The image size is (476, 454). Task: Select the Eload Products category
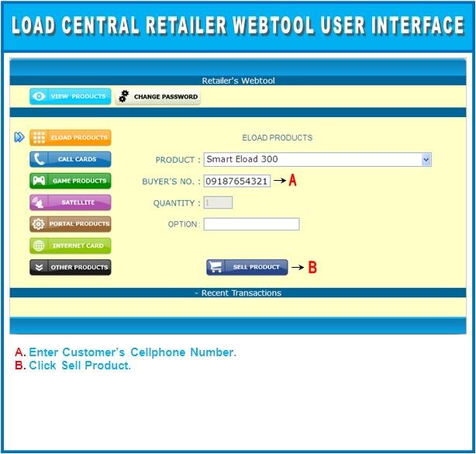70,137
